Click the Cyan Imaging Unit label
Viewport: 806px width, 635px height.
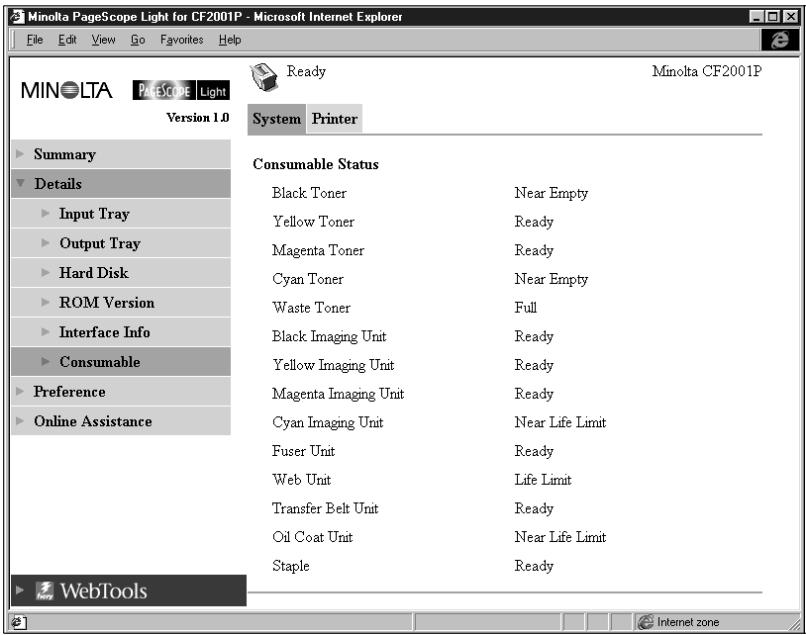tap(327, 423)
